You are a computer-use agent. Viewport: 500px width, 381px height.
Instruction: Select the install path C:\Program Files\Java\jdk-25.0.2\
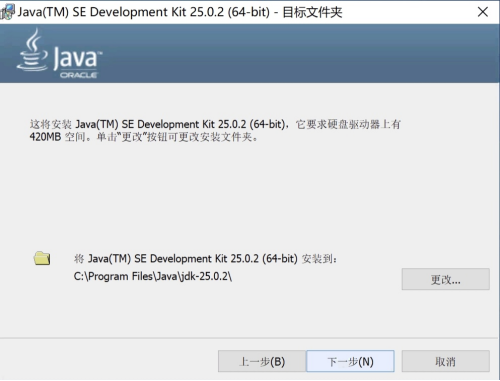(x=153, y=276)
